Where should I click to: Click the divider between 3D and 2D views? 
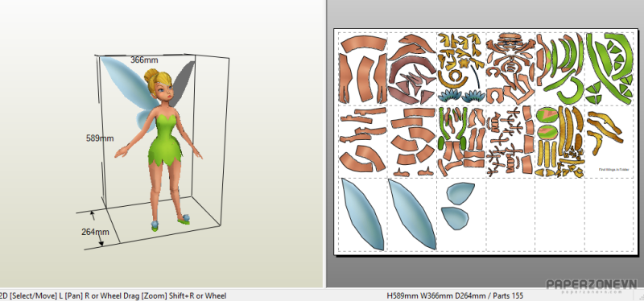tap(324, 144)
